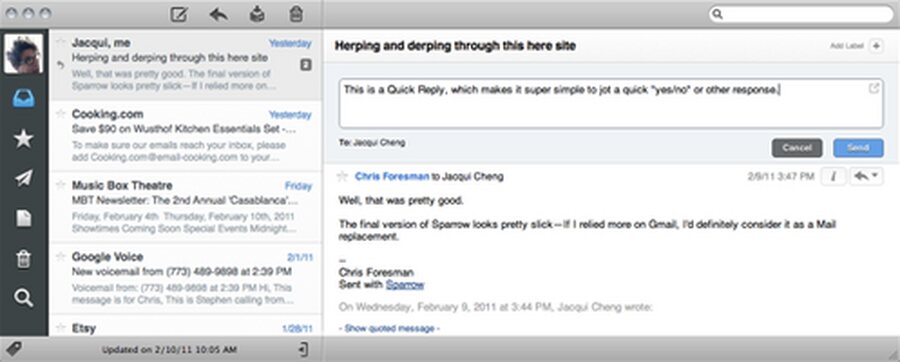The width and height of the screenshot is (900, 362).
Task: Archive the message with box icon
Action: point(257,14)
